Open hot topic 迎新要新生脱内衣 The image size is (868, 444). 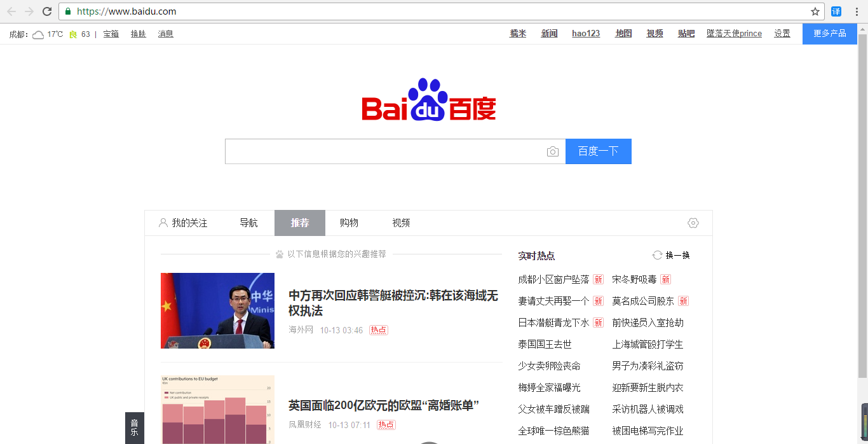(648, 387)
